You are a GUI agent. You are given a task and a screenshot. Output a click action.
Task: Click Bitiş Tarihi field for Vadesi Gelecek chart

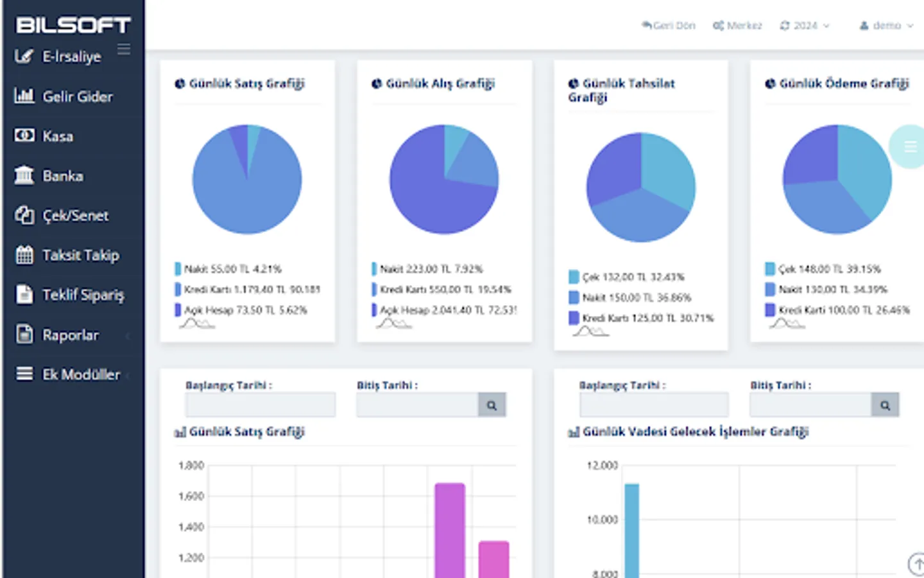pos(810,405)
